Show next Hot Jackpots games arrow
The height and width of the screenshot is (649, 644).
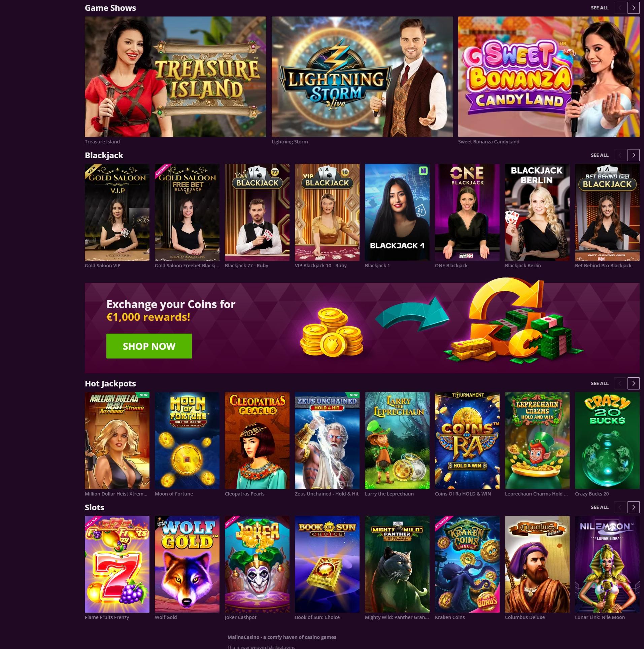pos(634,383)
